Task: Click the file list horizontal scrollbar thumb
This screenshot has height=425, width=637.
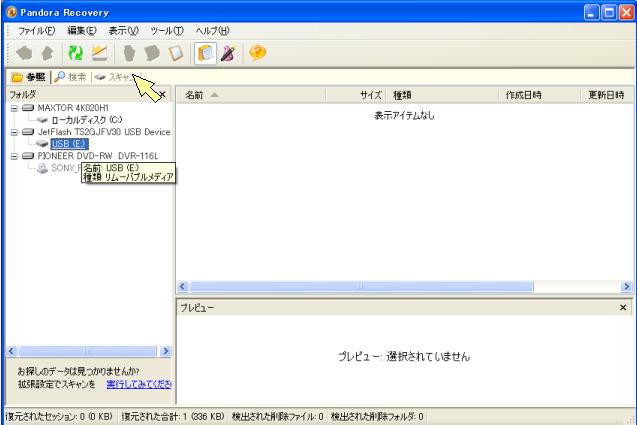Action: pos(361,287)
